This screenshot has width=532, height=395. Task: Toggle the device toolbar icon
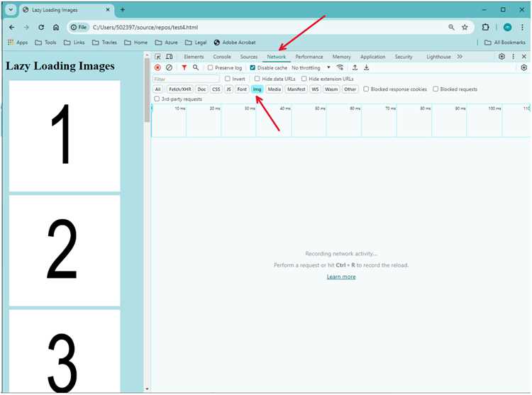[170, 57]
